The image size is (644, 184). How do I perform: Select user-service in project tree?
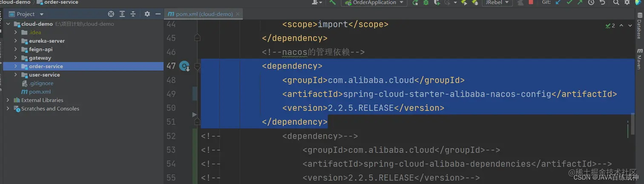click(x=44, y=75)
